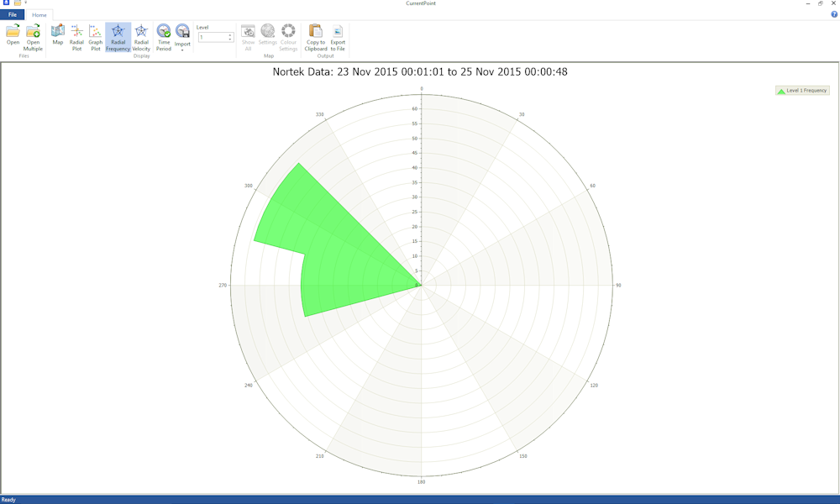Select the Graph Plot view
Screen dimensions: 840x504
point(96,37)
